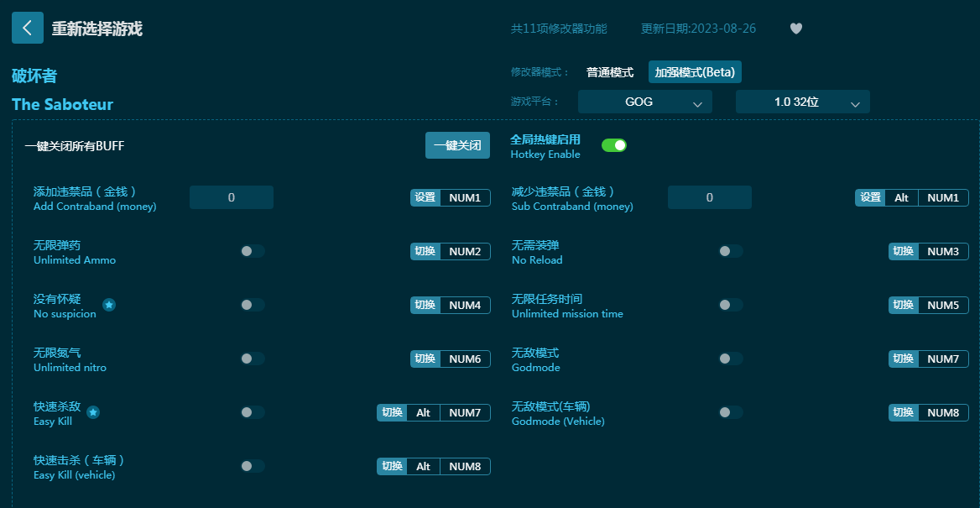980x508 pixels.
Task: Click 切换 button for Easy Kill
Action: click(x=392, y=413)
